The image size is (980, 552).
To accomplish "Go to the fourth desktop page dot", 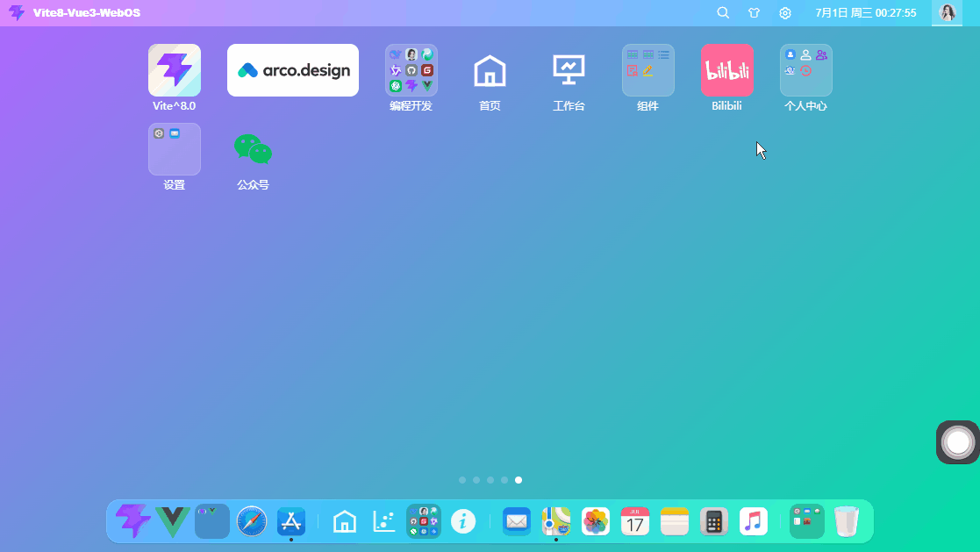I will click(504, 480).
